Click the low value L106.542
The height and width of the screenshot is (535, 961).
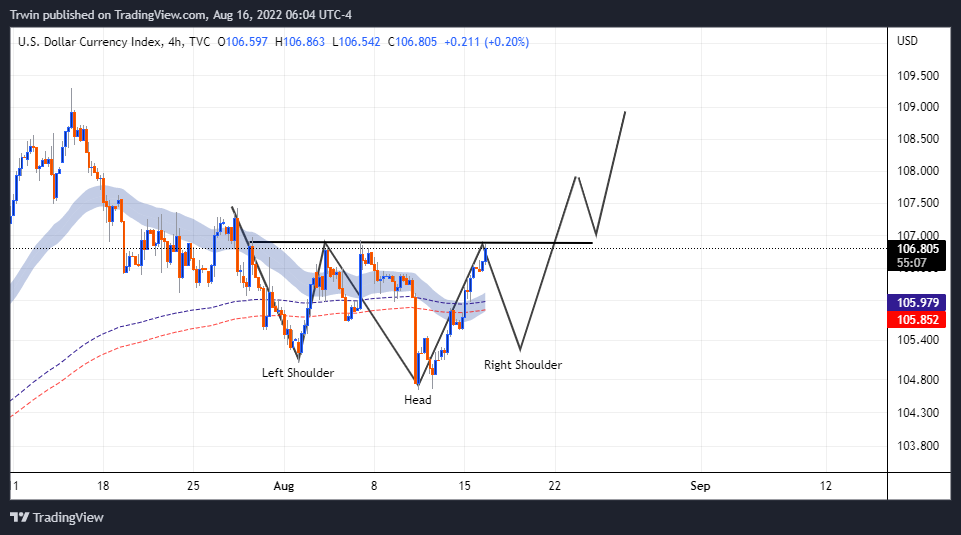[x=356, y=42]
